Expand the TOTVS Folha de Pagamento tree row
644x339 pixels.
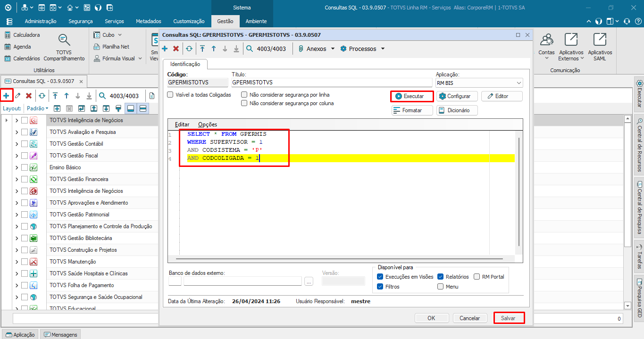click(17, 285)
